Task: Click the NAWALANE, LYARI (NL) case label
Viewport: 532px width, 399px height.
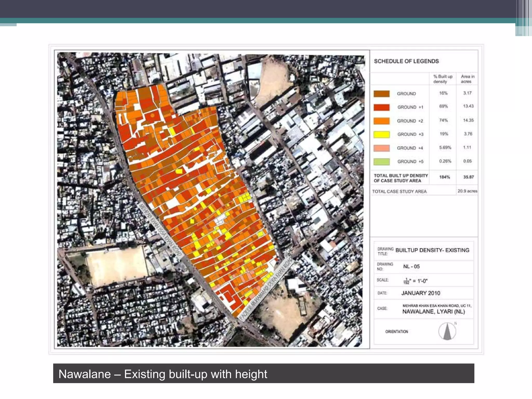Action: coord(433,312)
